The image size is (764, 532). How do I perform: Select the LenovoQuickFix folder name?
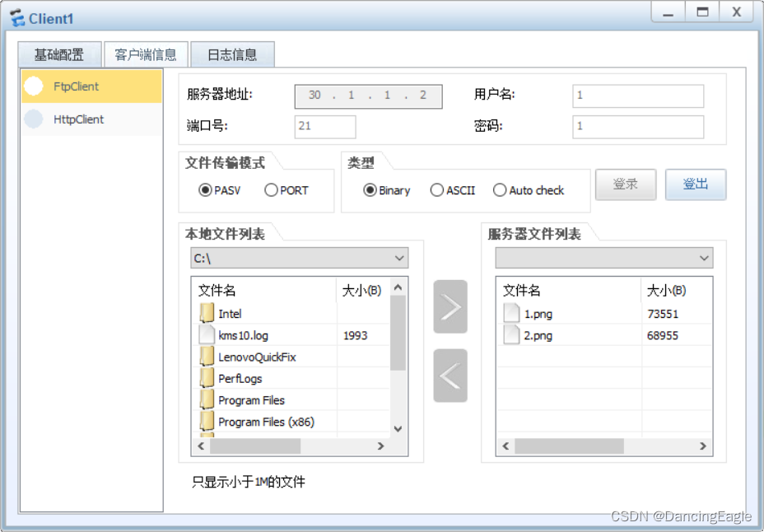257,357
